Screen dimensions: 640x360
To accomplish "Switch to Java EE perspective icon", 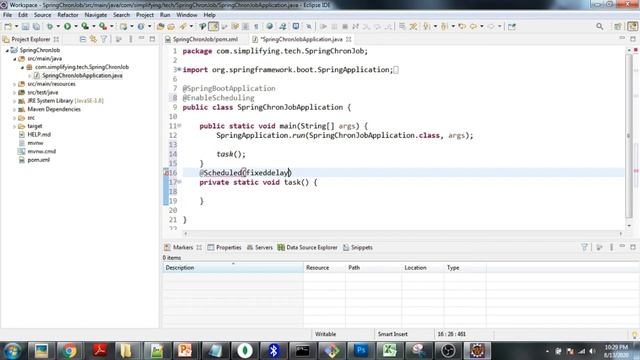I will point(632,27).
